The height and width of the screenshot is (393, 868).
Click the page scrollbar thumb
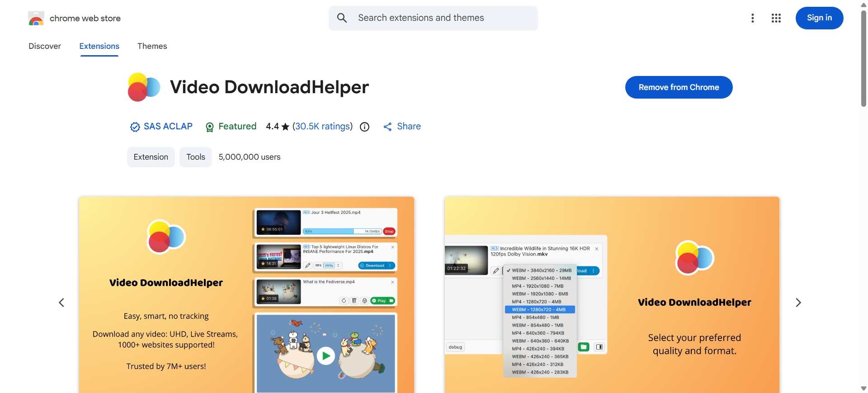863,58
